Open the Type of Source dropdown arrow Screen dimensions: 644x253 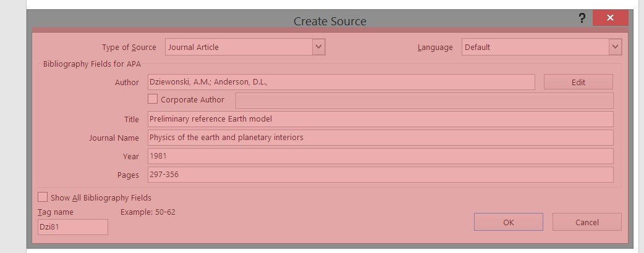[x=319, y=47]
